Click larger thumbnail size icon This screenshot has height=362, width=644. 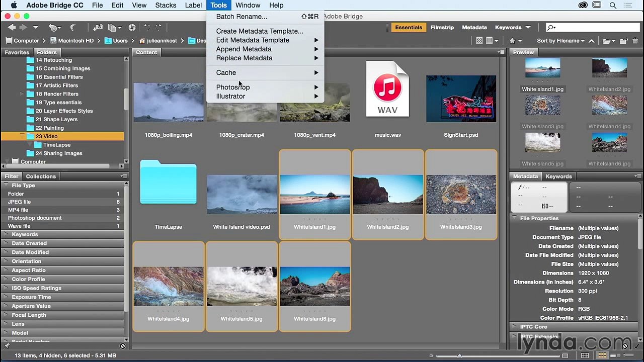point(565,355)
